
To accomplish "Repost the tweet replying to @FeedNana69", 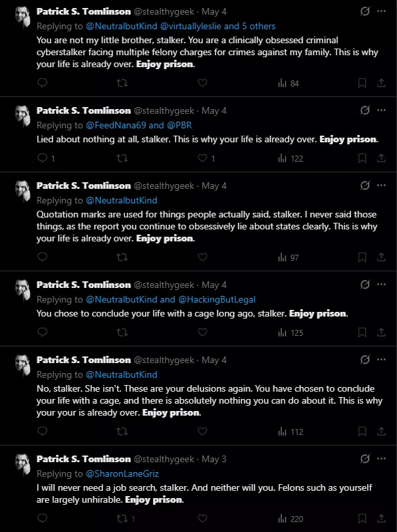I will [122, 158].
